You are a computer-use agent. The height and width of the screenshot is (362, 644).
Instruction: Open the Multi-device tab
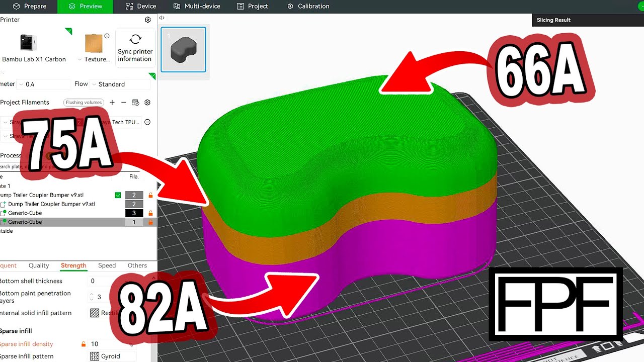(197, 7)
